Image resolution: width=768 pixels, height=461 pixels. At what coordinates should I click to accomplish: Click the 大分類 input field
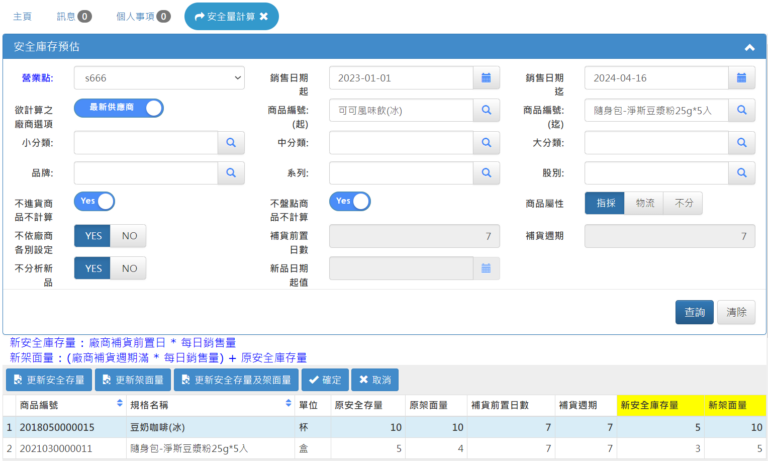pyautogui.click(x=656, y=143)
